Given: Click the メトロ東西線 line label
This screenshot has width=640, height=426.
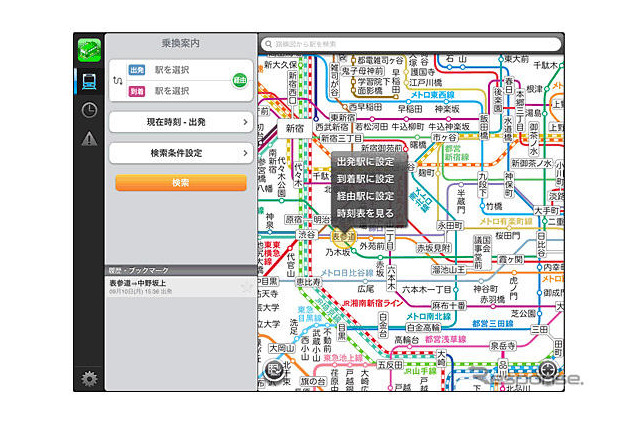Looking at the screenshot, I should click(432, 95).
